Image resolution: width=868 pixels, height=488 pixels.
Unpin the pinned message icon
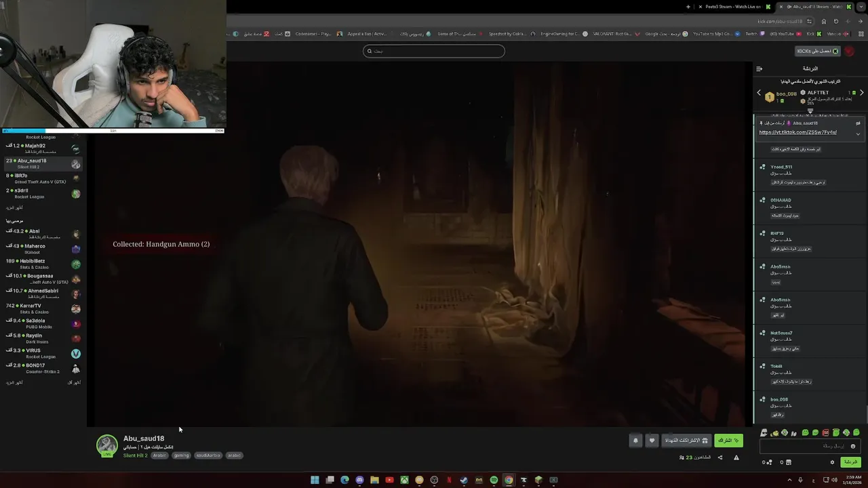(858, 123)
